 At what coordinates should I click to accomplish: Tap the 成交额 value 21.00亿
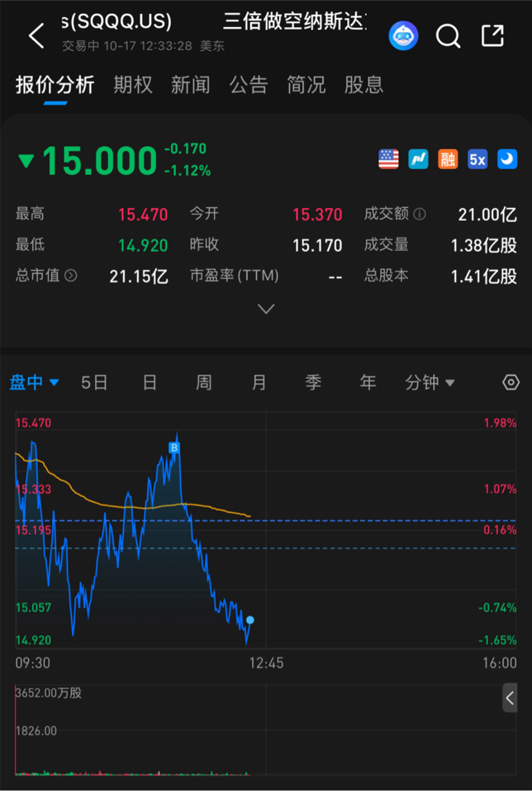click(488, 215)
